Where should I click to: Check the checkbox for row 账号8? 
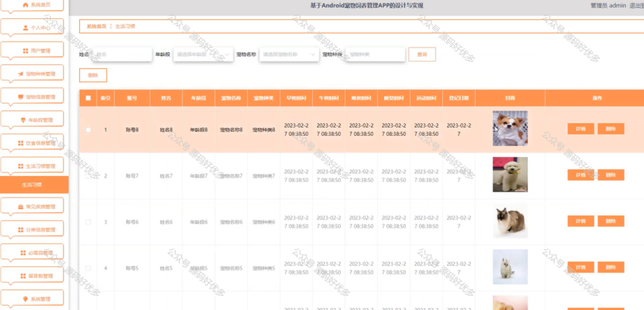[x=88, y=130]
